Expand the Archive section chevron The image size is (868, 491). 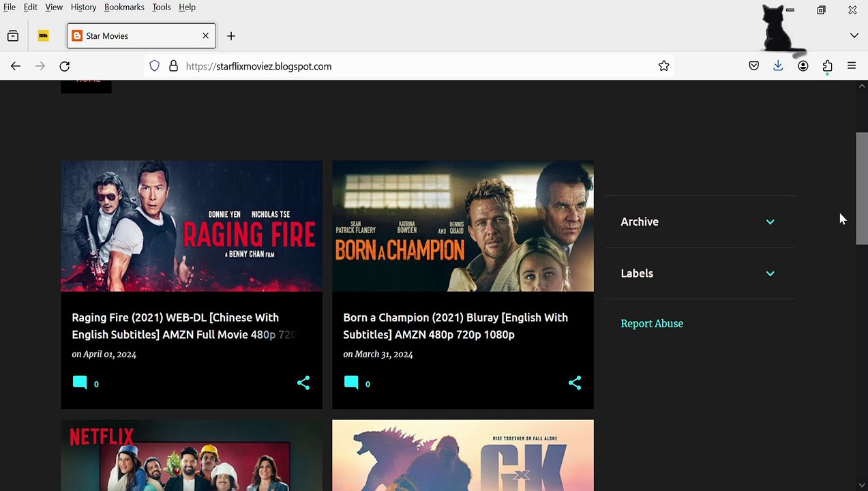coord(770,222)
